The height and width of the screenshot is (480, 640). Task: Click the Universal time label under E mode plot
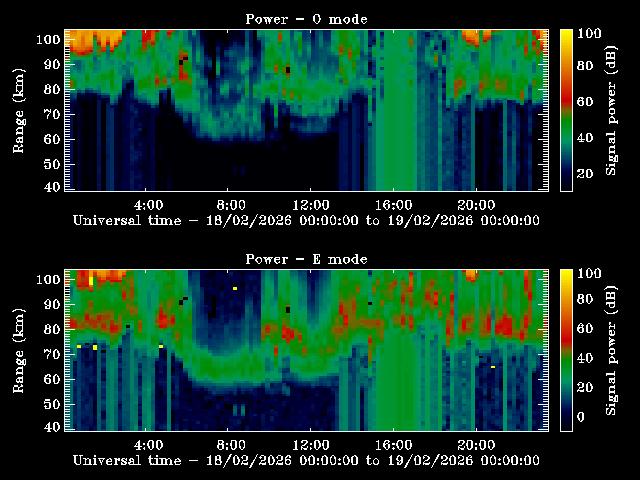pos(306,460)
